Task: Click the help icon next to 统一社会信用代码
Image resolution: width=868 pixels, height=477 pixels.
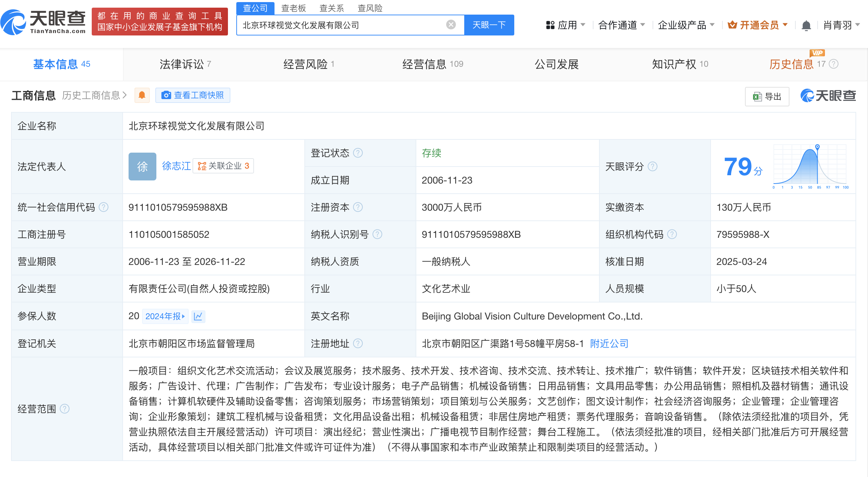Action: [104, 207]
